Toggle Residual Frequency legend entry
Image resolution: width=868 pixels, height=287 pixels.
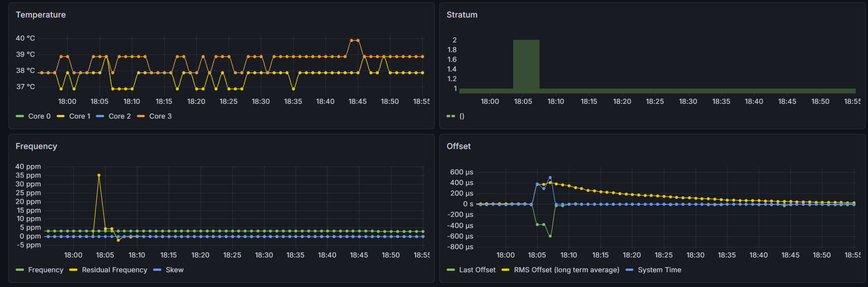coord(114,270)
